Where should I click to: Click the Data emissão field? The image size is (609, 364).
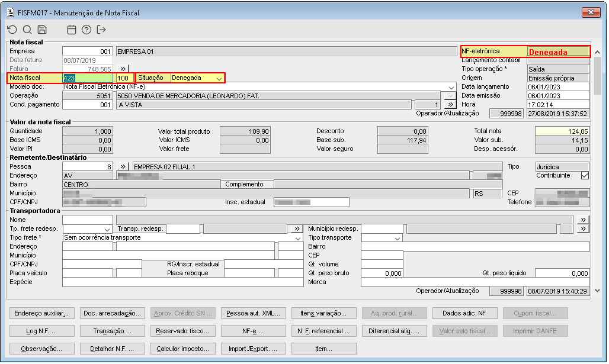tap(558, 96)
